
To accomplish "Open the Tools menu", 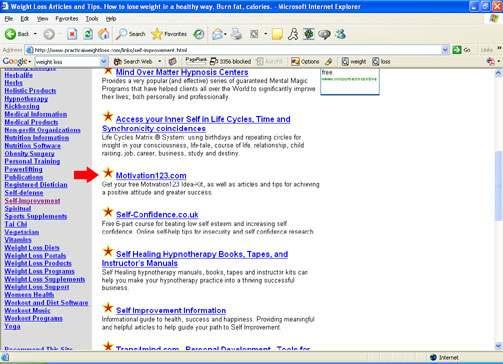I will [x=92, y=19].
